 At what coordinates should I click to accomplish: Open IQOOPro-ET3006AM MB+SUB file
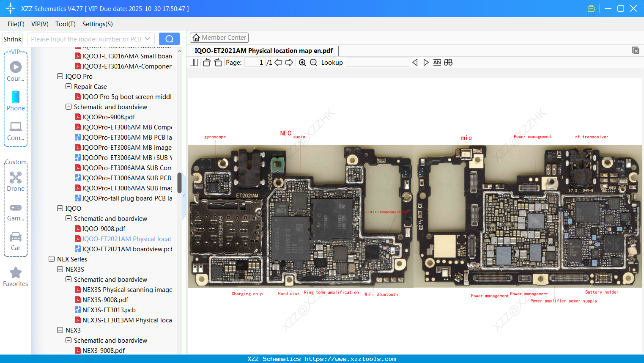123,158
